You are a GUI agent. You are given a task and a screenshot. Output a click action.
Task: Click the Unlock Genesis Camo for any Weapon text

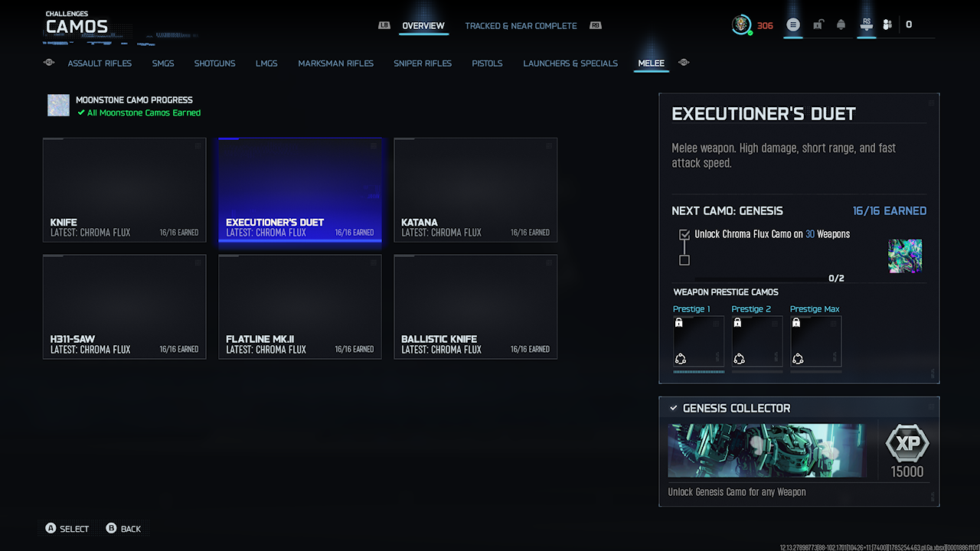tap(737, 492)
